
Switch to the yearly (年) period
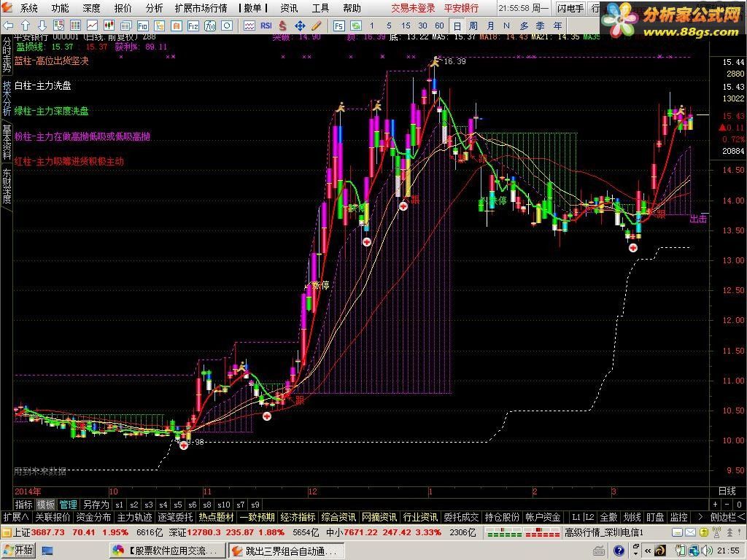pyautogui.click(x=557, y=26)
